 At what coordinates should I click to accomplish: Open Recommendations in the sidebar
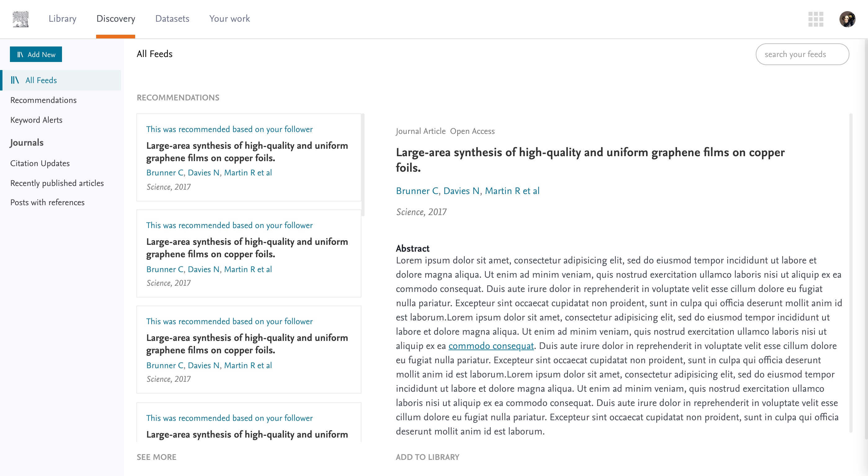tap(43, 100)
